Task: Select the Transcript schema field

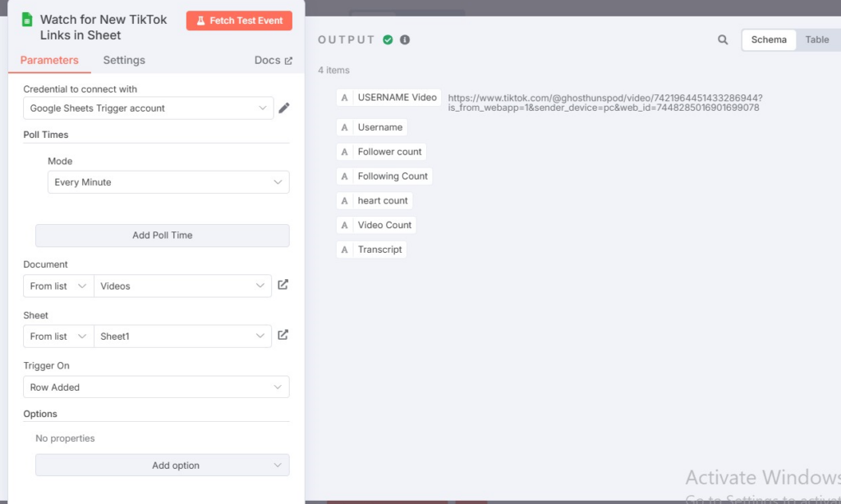Action: [x=371, y=250]
